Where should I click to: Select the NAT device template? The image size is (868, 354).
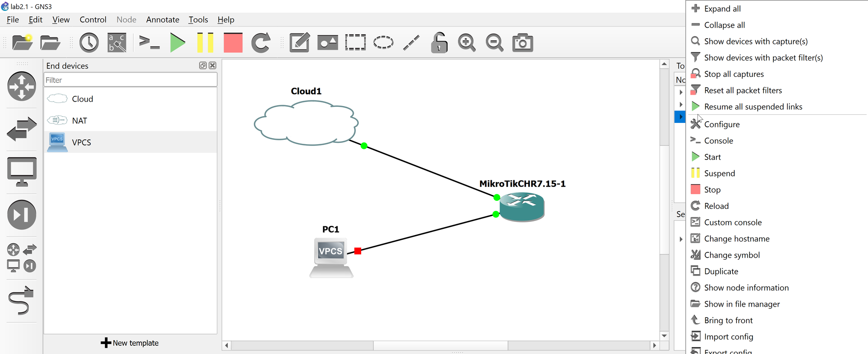(x=130, y=120)
